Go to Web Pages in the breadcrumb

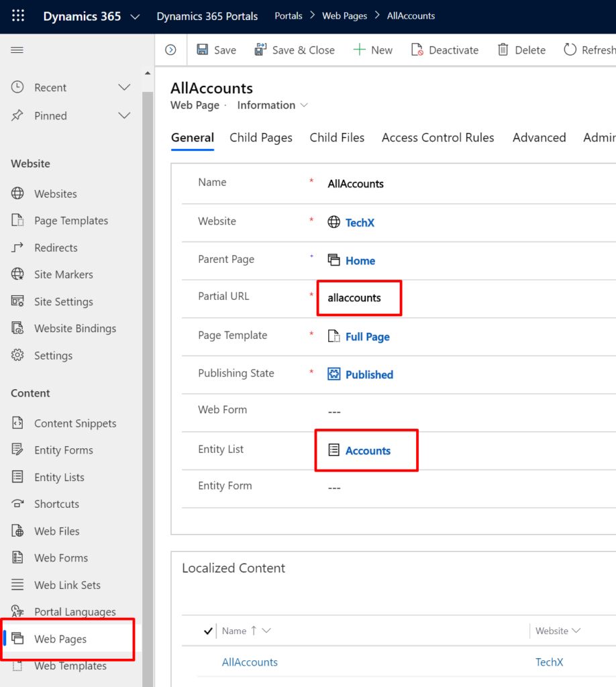tap(344, 16)
